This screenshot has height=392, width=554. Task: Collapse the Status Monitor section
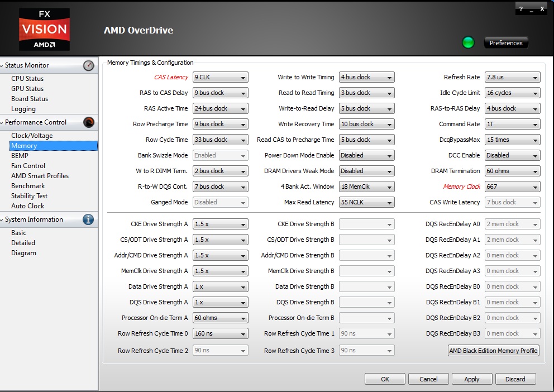pyautogui.click(x=2, y=65)
